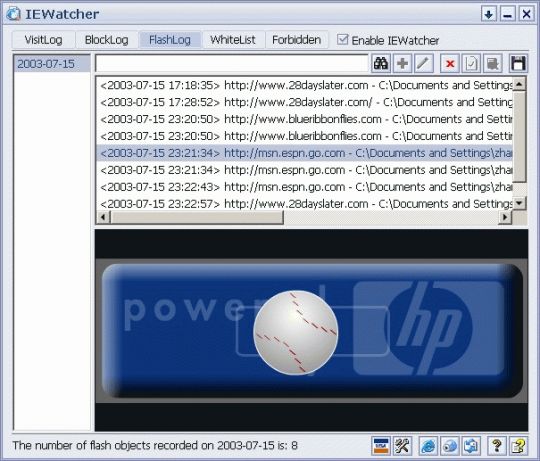This screenshot has width=540, height=461.
Task: Go to the WhiteList tab
Action: tap(233, 40)
